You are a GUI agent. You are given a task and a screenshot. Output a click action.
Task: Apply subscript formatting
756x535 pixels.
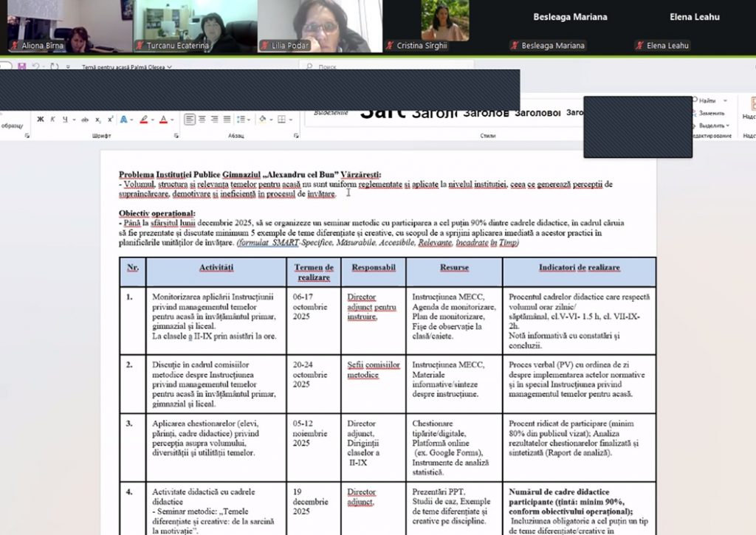click(x=99, y=120)
